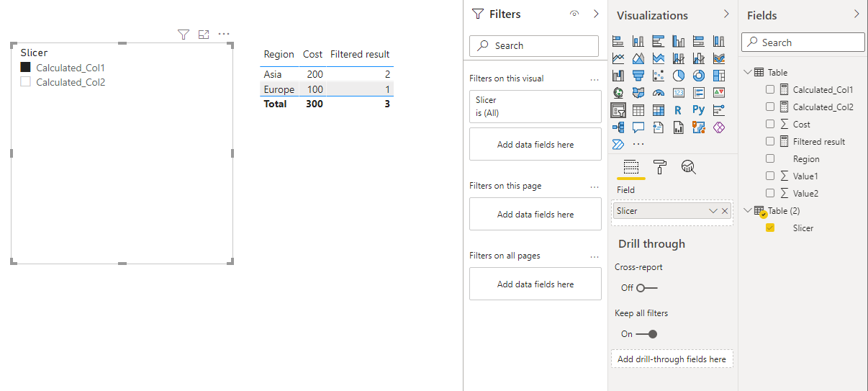Viewport: 868px width, 391px height.
Task: Select the slicer visual icon
Action: pyautogui.click(x=618, y=110)
